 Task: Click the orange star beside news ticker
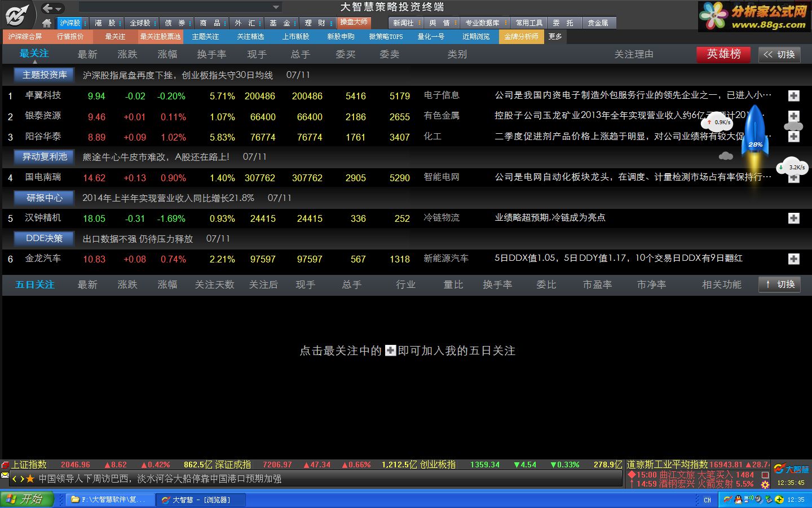point(30,479)
